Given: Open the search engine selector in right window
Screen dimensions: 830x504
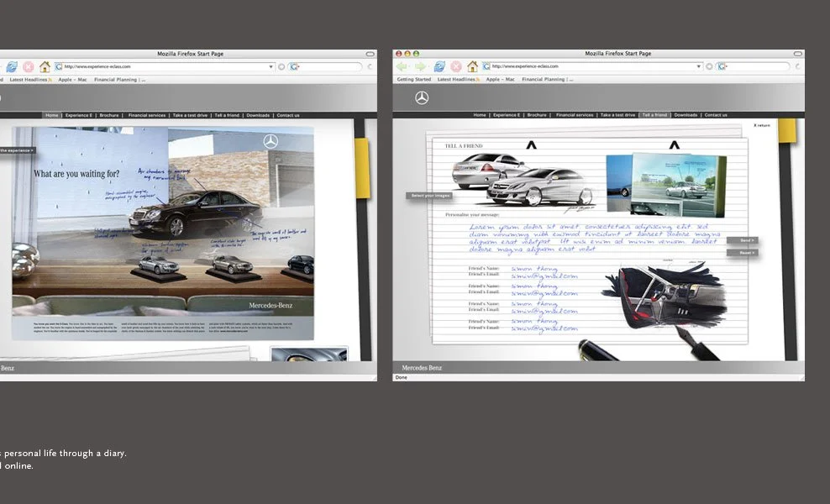Looking at the screenshot, I should (722, 66).
